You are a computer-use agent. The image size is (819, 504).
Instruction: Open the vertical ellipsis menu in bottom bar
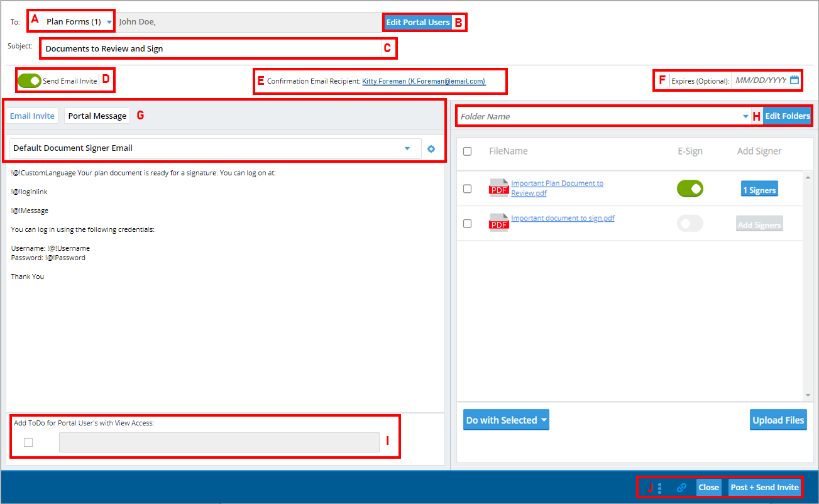click(x=659, y=487)
